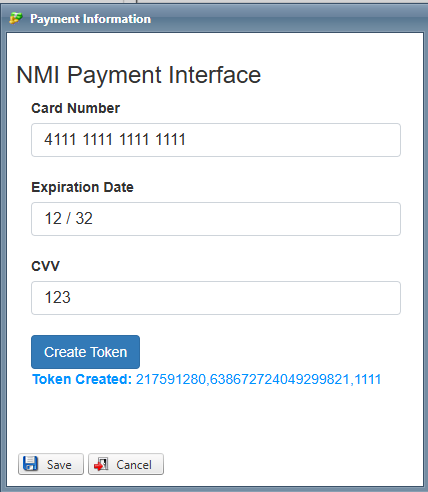
Task: Save the payment information
Action: pyautogui.click(x=51, y=464)
